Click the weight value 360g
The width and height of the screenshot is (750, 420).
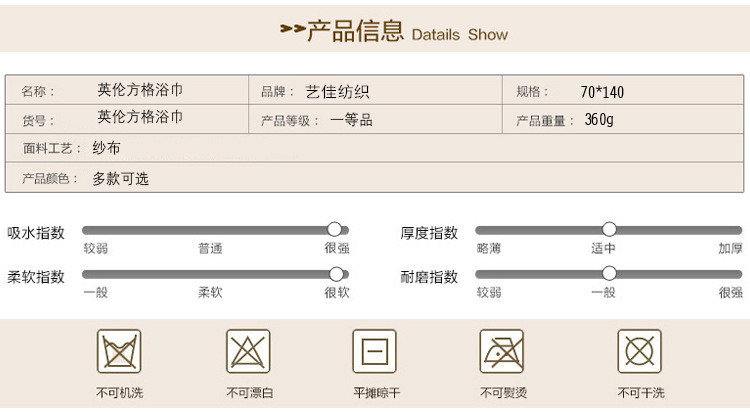(599, 120)
